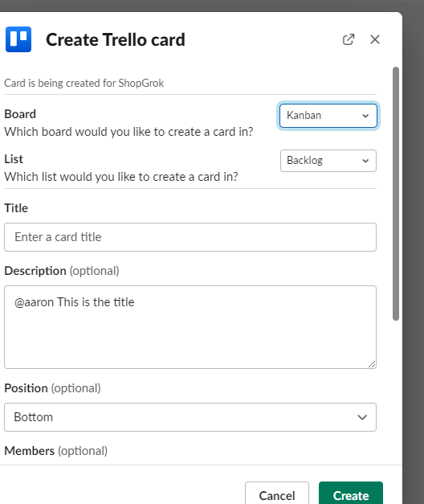This screenshot has width=424, height=504.
Task: Click the 'Description (optional)' label
Action: point(62,271)
